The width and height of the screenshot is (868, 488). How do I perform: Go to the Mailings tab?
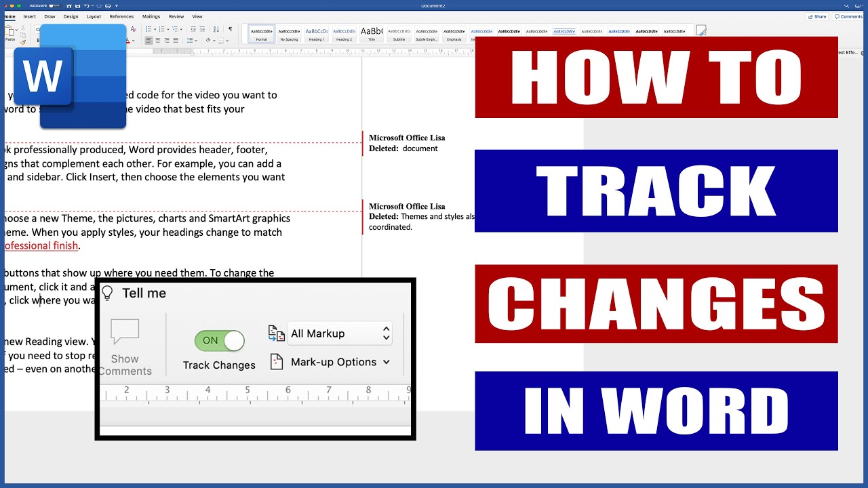(x=151, y=16)
